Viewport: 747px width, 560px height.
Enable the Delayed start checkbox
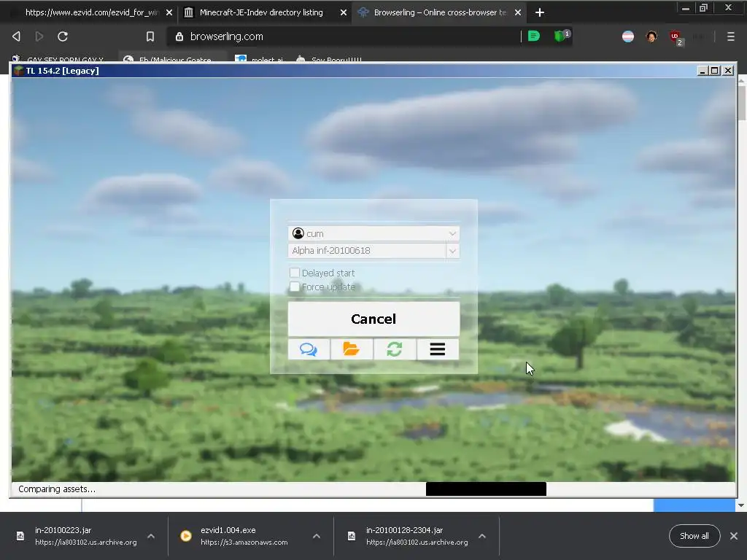click(295, 273)
